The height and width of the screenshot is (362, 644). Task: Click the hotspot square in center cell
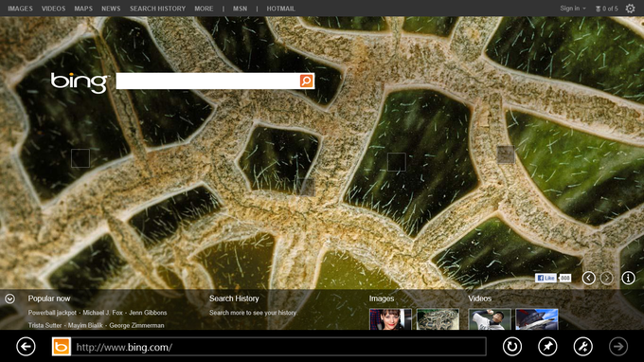[x=306, y=187]
